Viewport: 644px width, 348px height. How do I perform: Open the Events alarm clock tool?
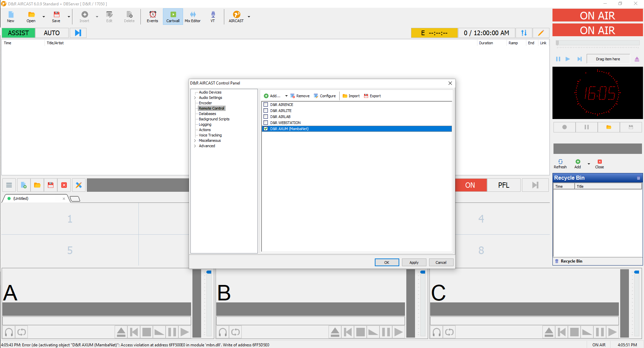[152, 16]
